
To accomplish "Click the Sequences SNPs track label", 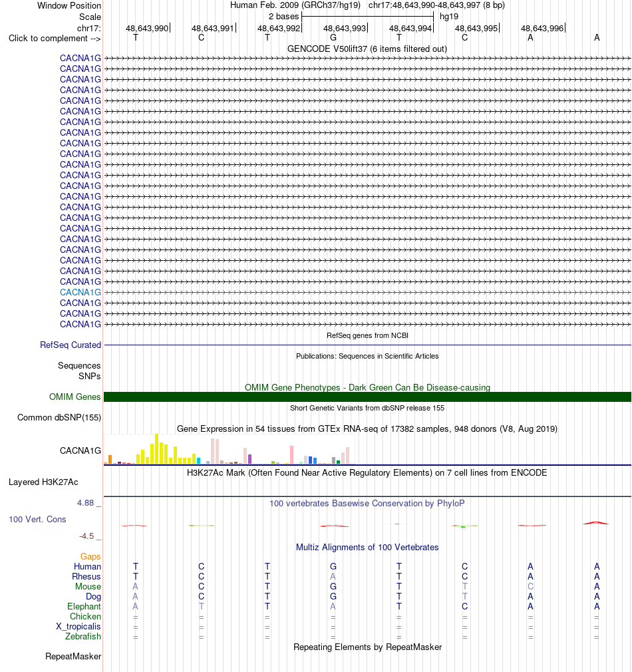I will [79, 371].
